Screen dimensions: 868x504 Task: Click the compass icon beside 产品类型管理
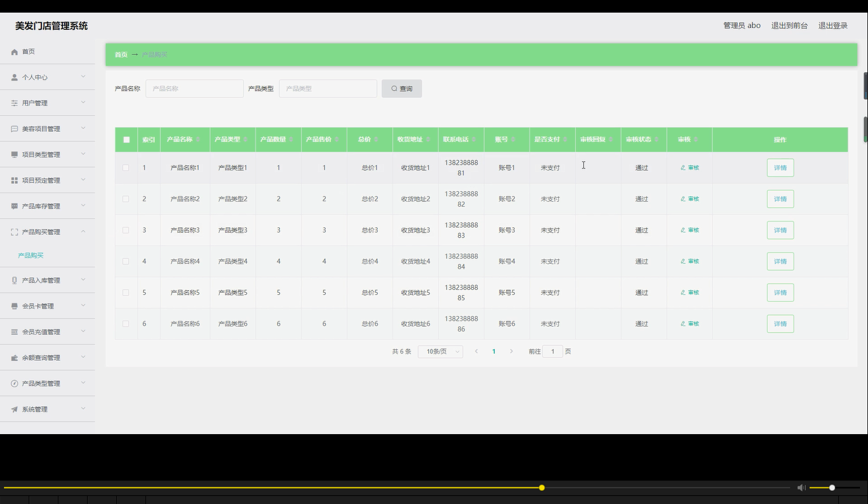[x=14, y=384]
